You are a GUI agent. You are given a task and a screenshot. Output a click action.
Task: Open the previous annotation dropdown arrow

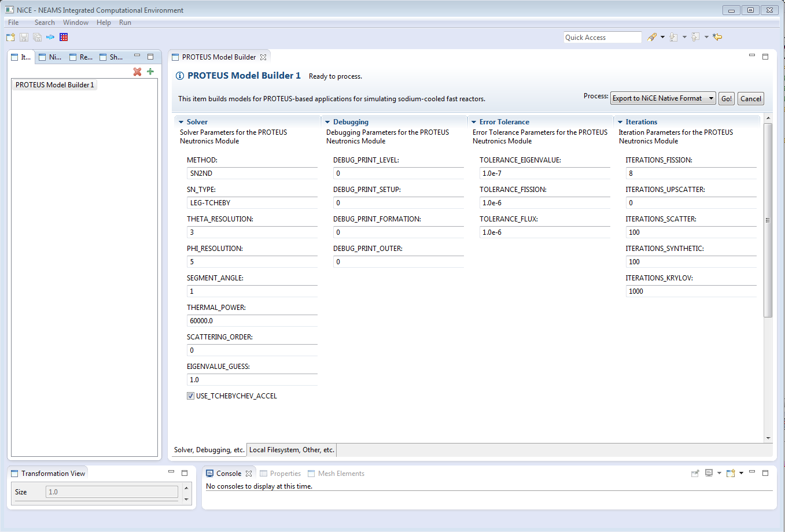(706, 37)
